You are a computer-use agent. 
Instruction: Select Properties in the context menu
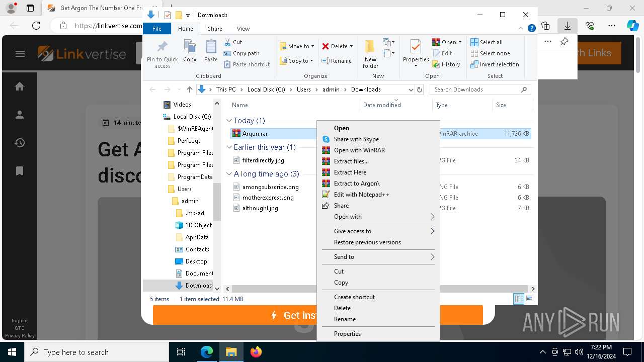[378, 334]
